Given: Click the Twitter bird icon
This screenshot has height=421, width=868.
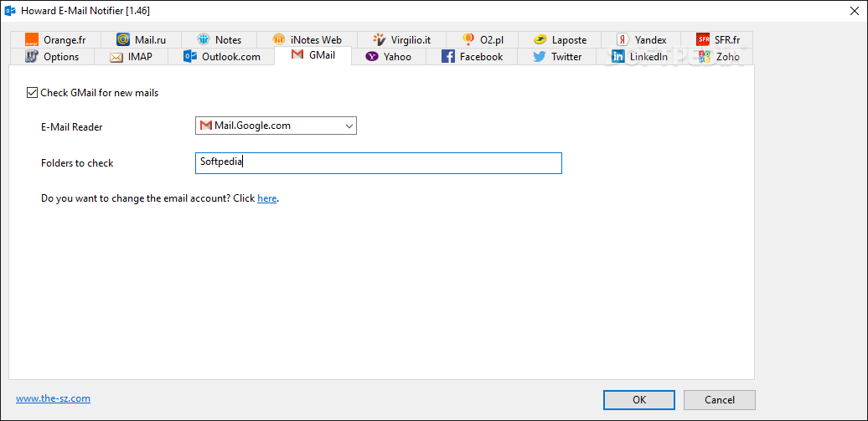Looking at the screenshot, I should pyautogui.click(x=540, y=56).
